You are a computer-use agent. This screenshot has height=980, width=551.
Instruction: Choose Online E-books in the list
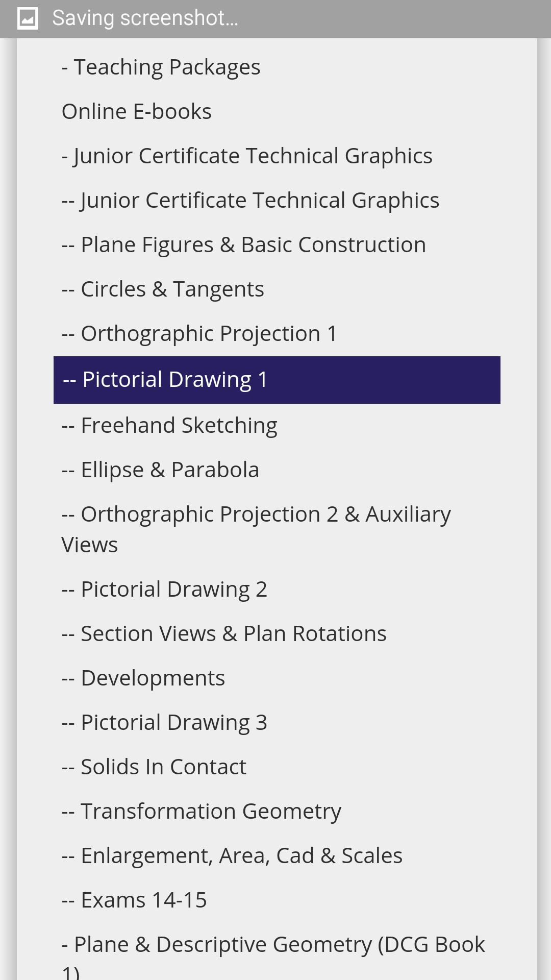point(137,111)
